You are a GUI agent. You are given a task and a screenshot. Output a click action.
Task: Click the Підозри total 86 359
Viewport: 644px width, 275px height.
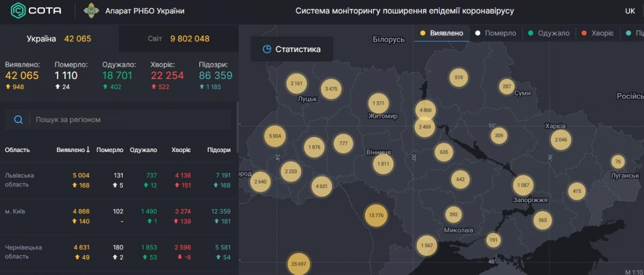(x=216, y=76)
